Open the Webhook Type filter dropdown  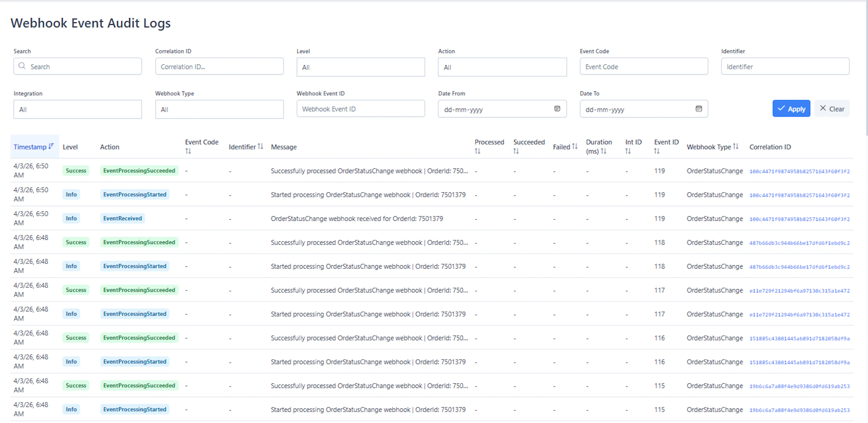[219, 109]
